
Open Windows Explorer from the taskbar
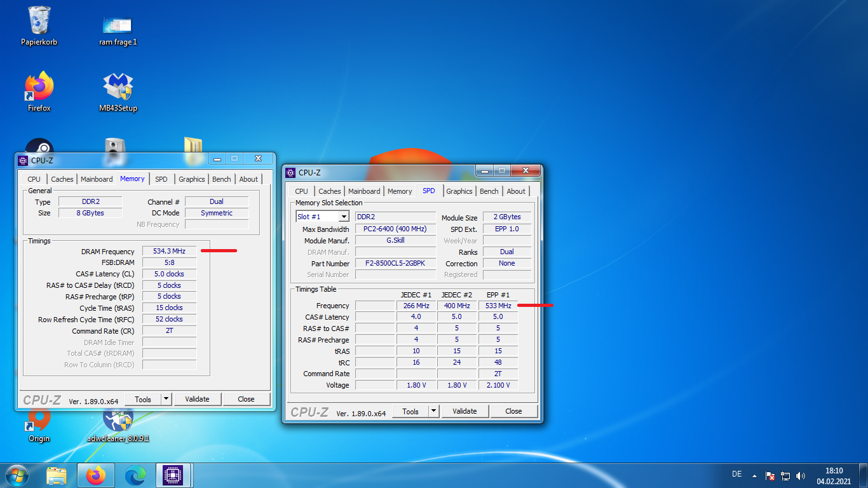(x=57, y=475)
